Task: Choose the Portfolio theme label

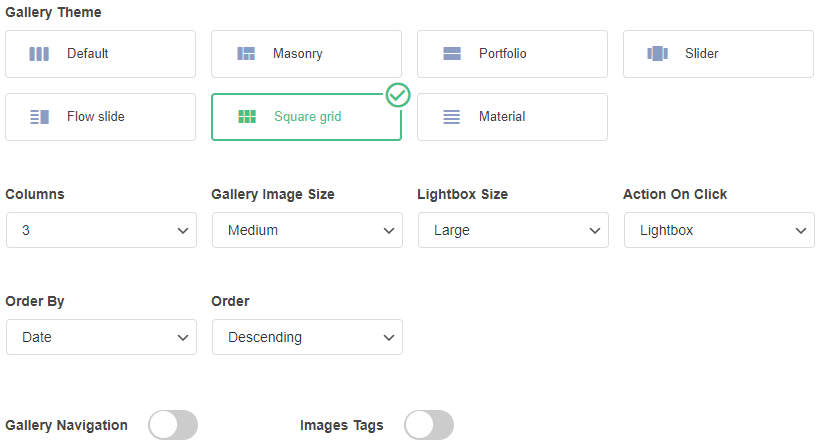Action: (503, 54)
